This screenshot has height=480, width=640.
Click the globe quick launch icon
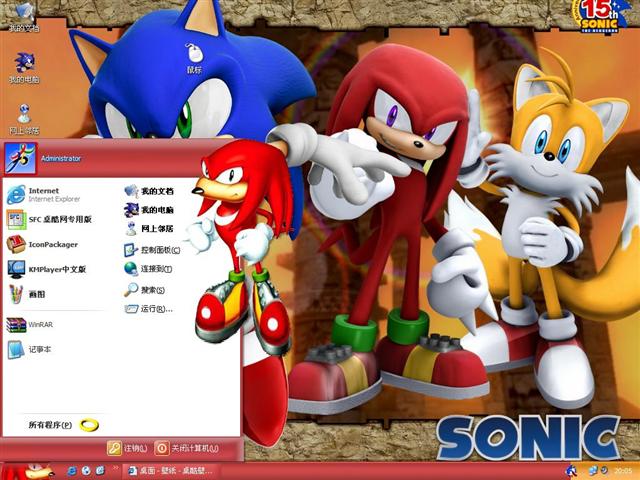coord(86,471)
